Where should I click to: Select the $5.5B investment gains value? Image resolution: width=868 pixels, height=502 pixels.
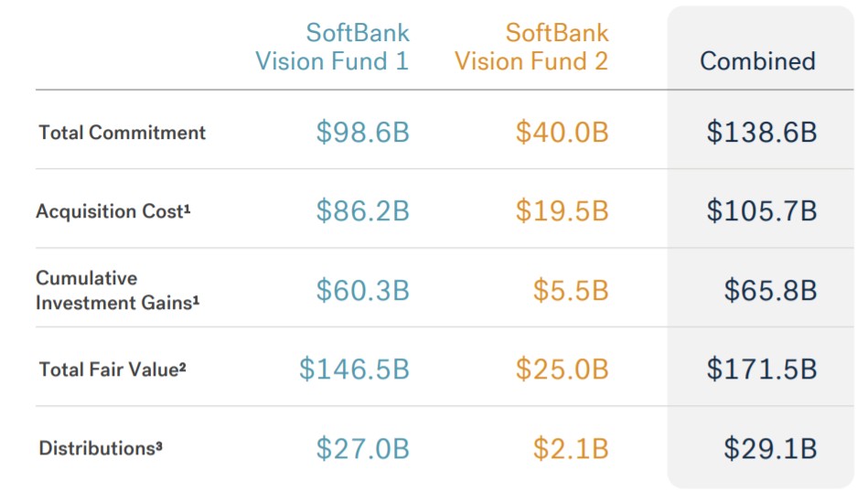pos(571,291)
